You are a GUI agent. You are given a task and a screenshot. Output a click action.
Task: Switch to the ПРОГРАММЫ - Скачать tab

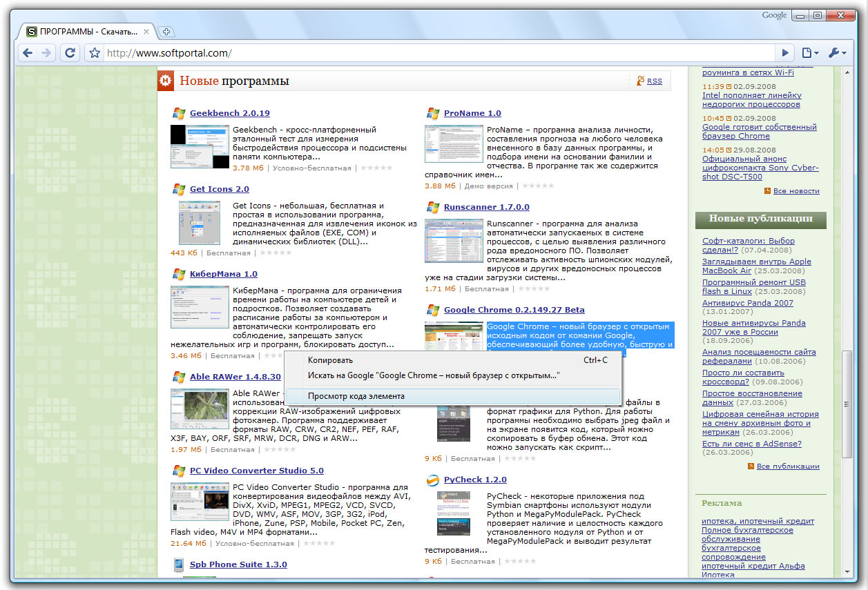(x=86, y=32)
